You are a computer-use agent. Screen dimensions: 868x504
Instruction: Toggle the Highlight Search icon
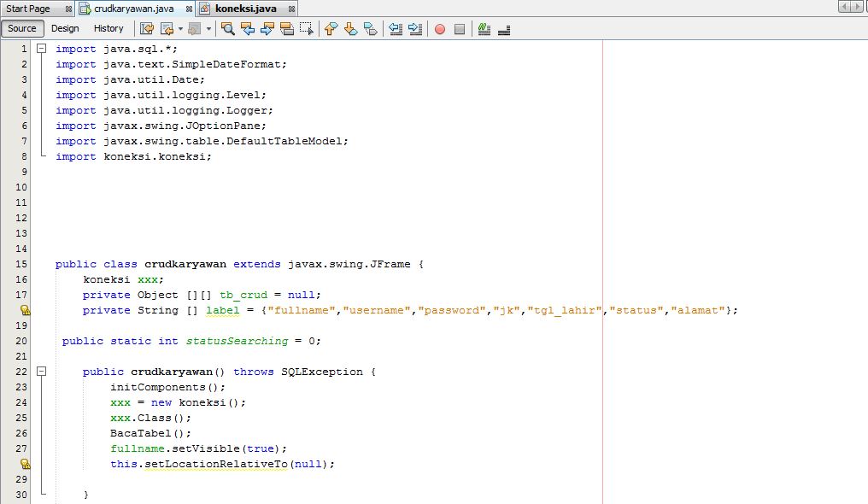(x=286, y=29)
